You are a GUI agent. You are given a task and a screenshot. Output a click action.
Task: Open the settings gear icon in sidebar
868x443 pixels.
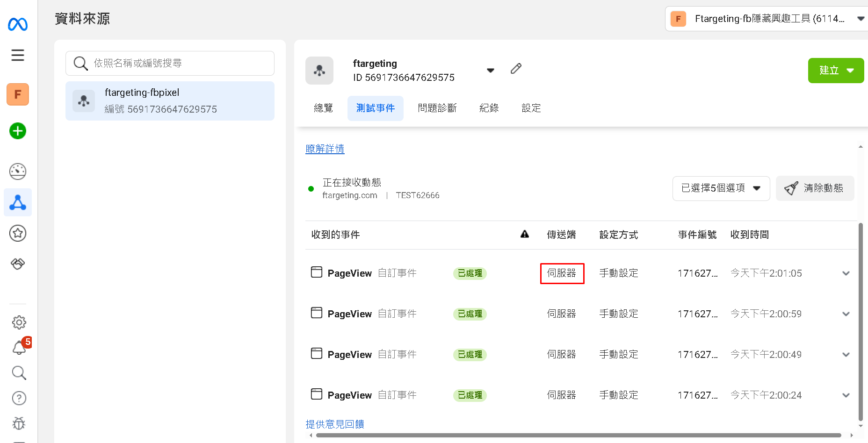(x=19, y=322)
